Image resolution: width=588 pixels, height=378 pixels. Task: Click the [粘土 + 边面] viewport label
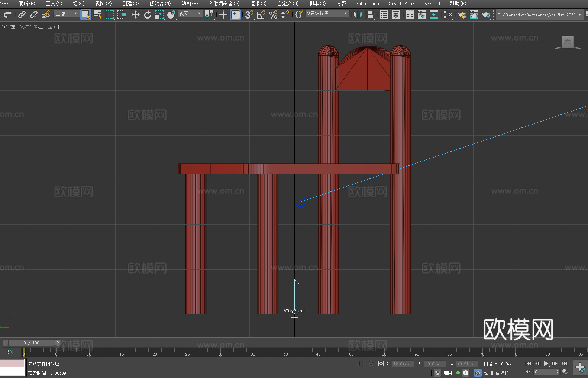pyautogui.click(x=46, y=27)
